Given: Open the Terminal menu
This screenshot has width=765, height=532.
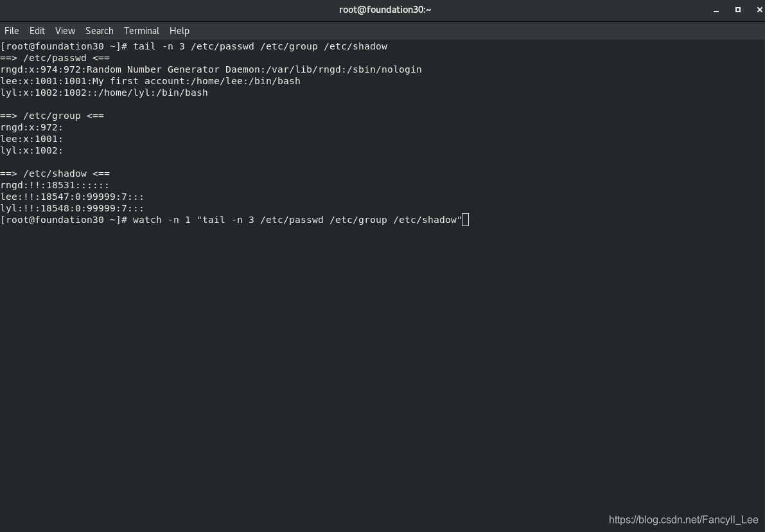Looking at the screenshot, I should [x=141, y=31].
